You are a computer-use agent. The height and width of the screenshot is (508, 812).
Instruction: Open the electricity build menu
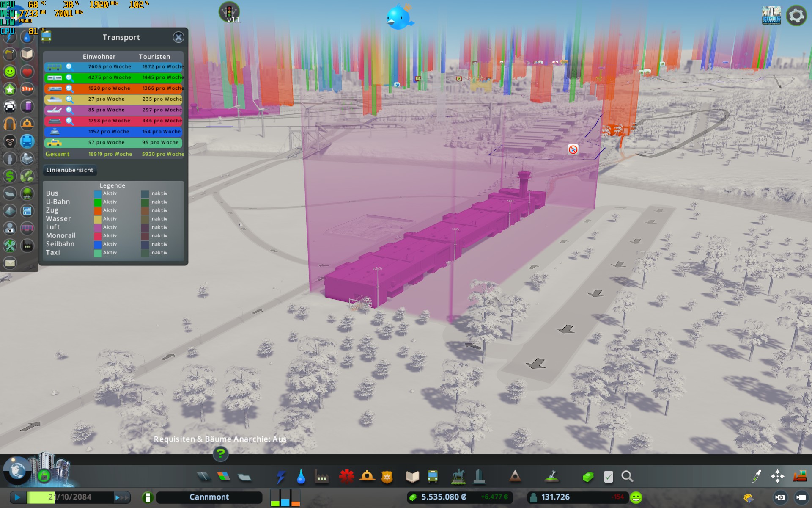(x=281, y=477)
